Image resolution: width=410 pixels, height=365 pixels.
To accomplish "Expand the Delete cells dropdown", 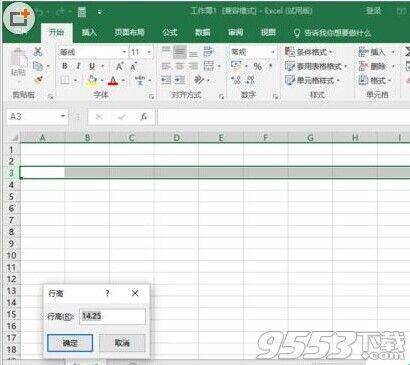I will click(393, 66).
